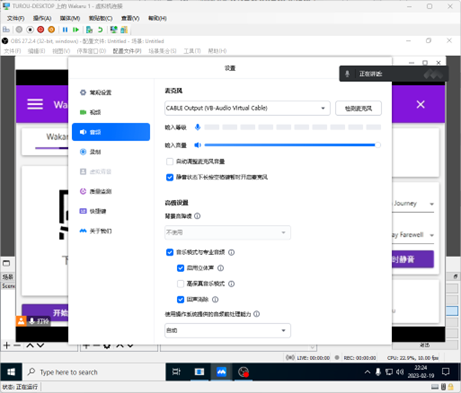Click the green Revert arrow icon
Image resolution: width=461 pixels, height=393 pixels.
pos(100,30)
